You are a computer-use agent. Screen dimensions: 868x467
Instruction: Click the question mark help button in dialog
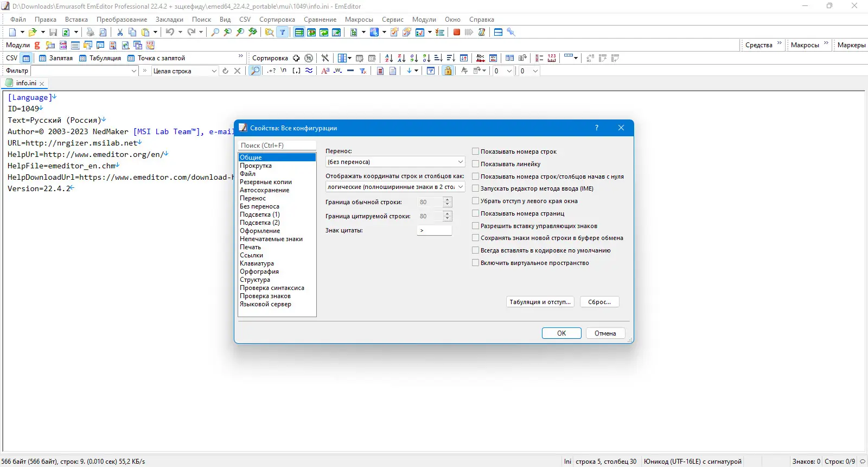point(597,128)
